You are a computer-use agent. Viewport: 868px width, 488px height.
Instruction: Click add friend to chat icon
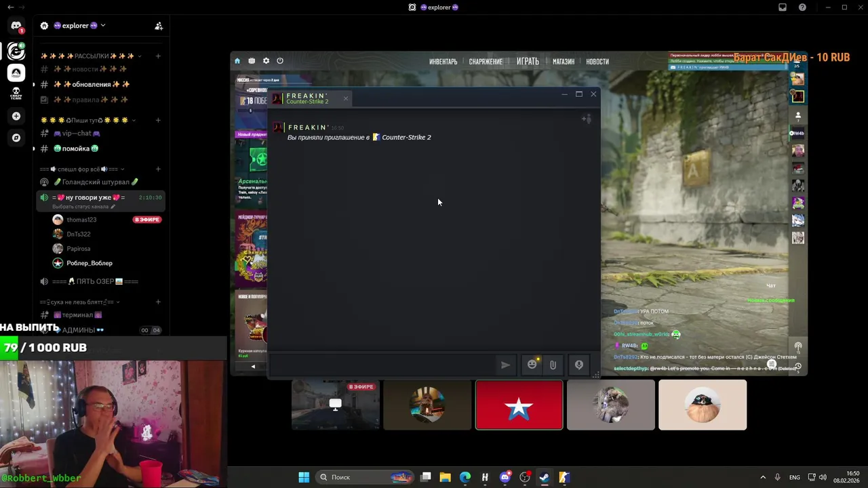587,119
